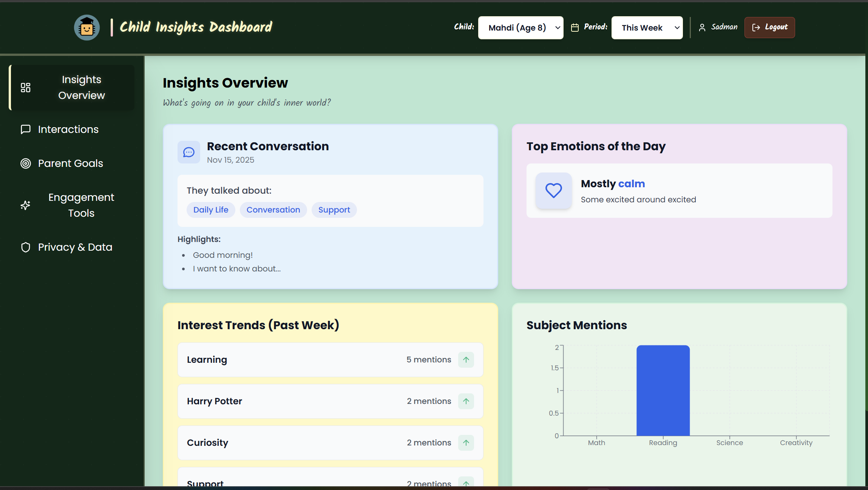Click the blue Reading bar in the chart

coord(663,391)
